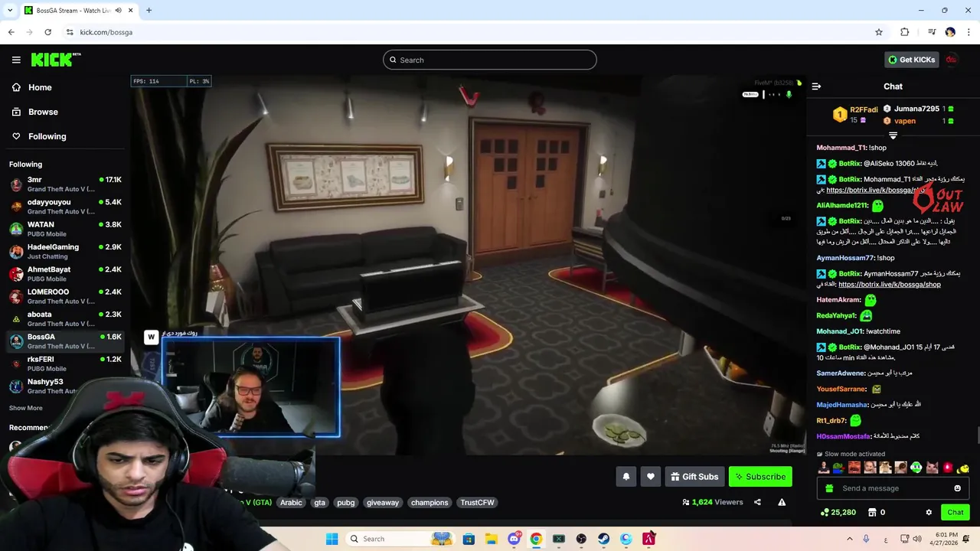Click the TrustCFW stream tag
980x551 pixels.
(x=477, y=503)
